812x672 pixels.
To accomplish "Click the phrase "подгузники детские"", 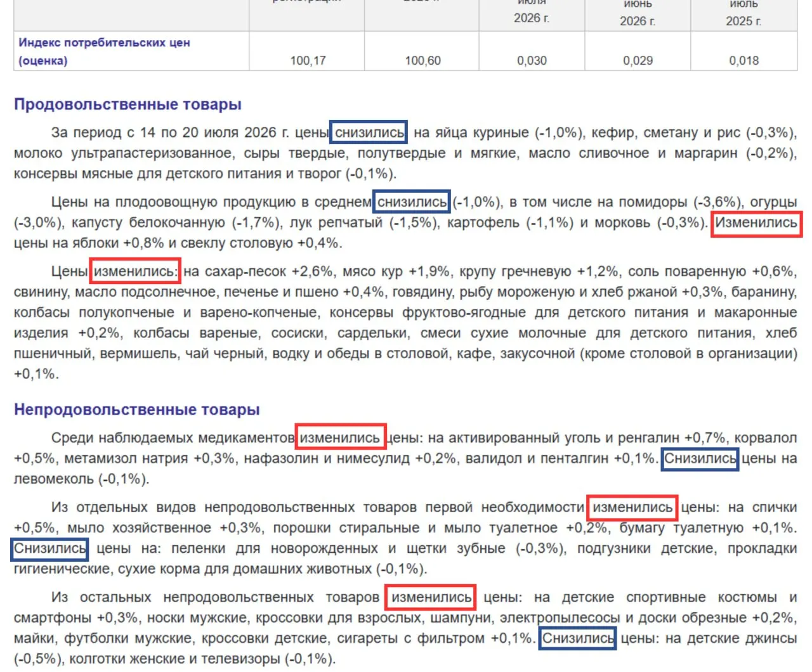I will [647, 548].
